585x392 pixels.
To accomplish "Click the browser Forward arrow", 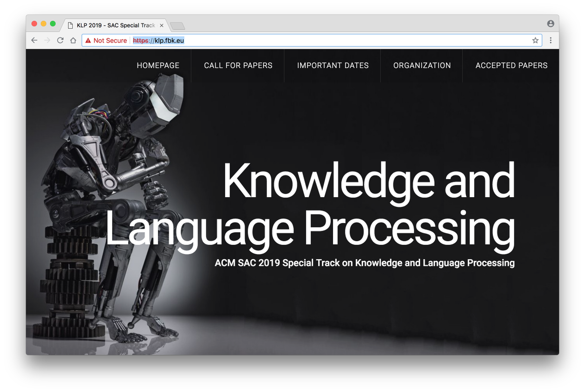I will point(47,40).
